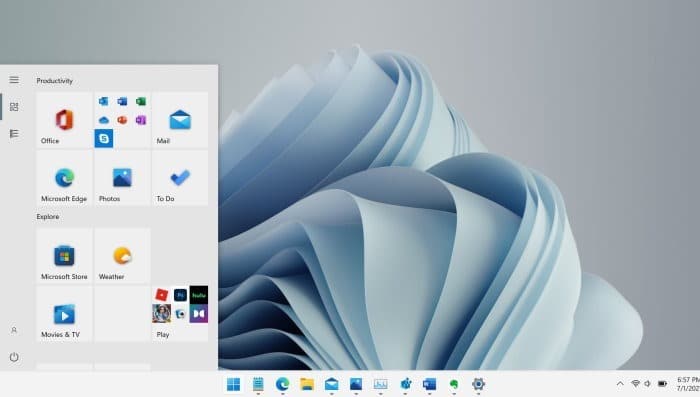
Task: Open File Explorer from the taskbar
Action: coord(307,384)
